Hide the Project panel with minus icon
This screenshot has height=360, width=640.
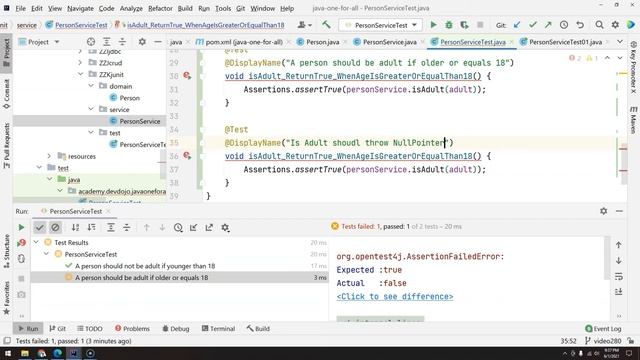pyautogui.click(x=158, y=42)
